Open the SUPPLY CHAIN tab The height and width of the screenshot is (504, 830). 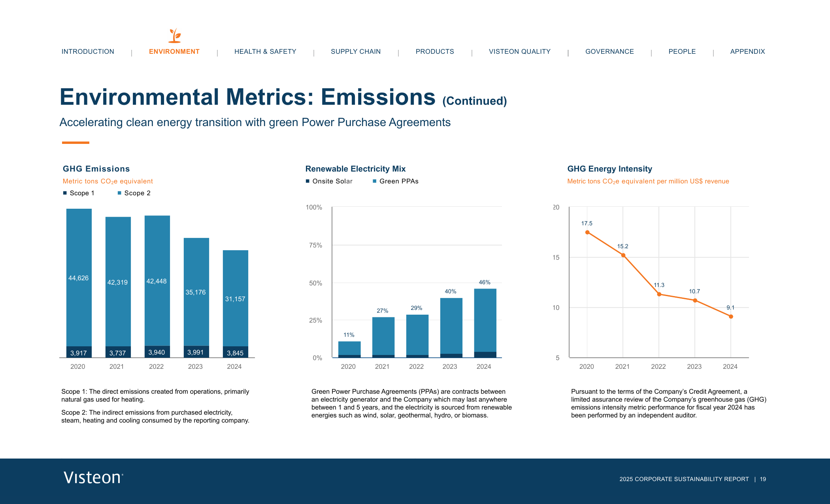pyautogui.click(x=356, y=51)
